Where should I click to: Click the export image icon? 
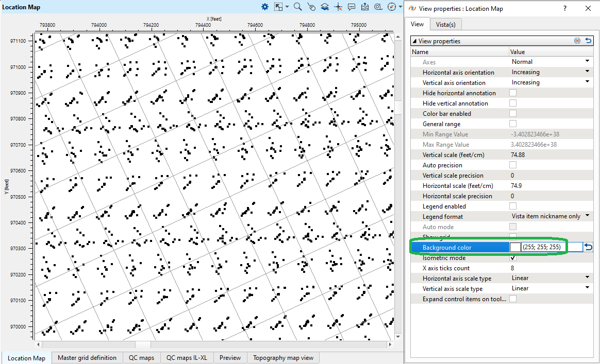(x=365, y=7)
